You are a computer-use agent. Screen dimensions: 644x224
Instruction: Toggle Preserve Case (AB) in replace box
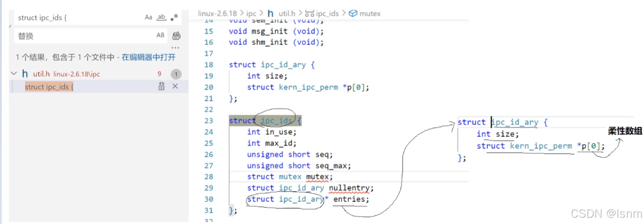point(160,35)
